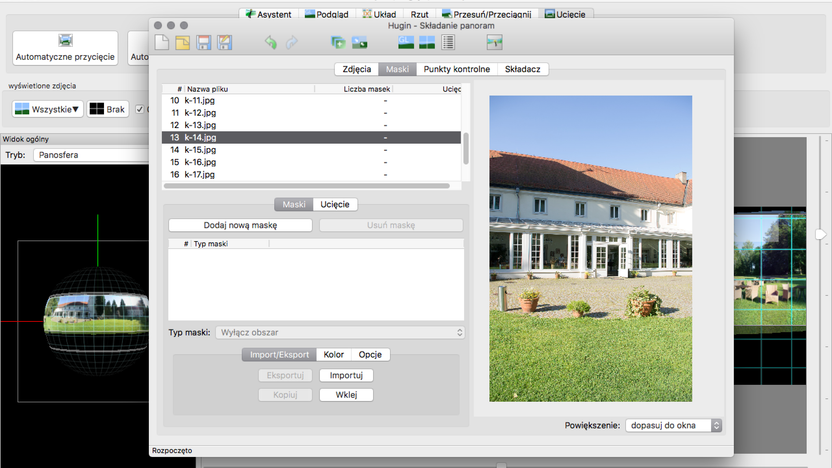Select file k-12.jpg in the list

pyautogui.click(x=311, y=112)
